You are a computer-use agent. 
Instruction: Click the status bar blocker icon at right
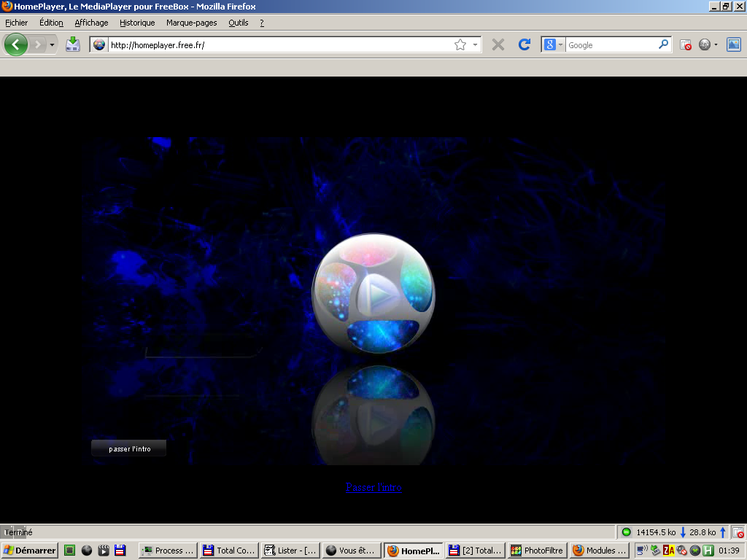click(x=738, y=532)
